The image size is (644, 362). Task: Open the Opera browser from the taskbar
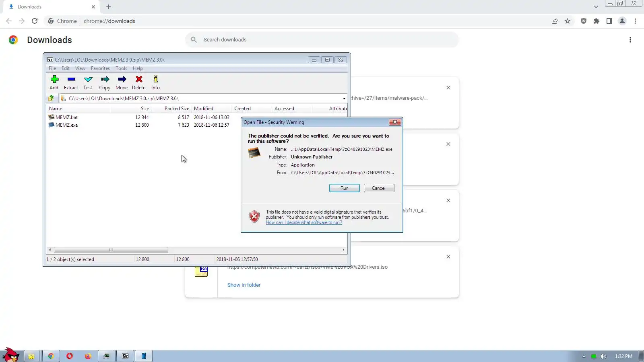point(69,356)
